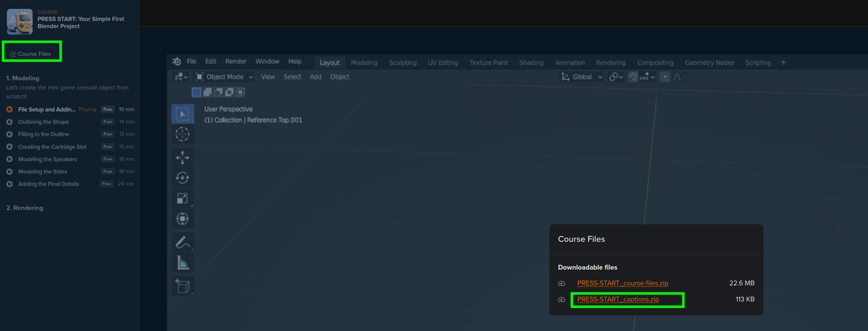The width and height of the screenshot is (868, 331).
Task: Switch to the Rendering workspace tab
Action: [x=610, y=62]
